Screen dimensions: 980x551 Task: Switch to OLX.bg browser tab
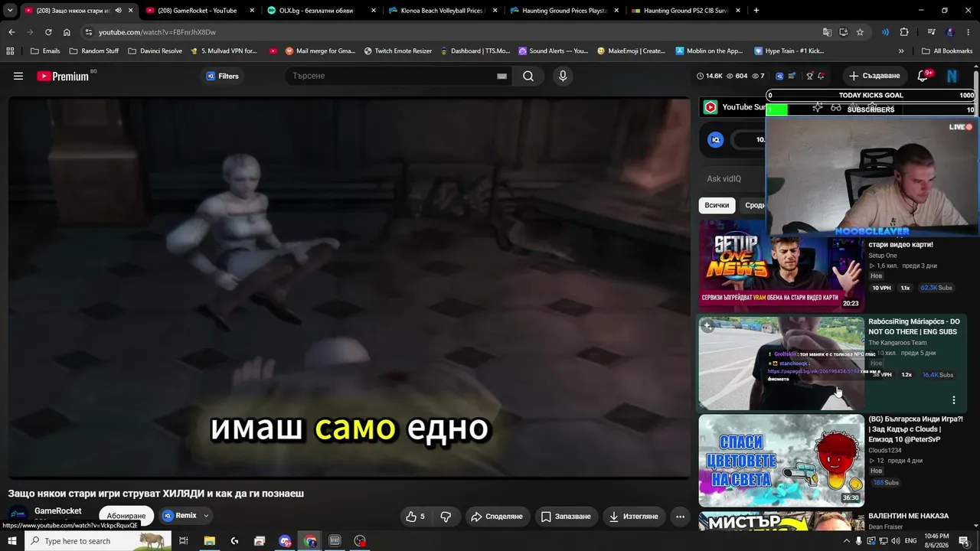(320, 11)
